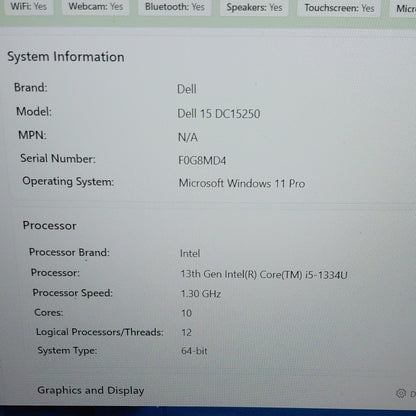The height and width of the screenshot is (416, 416).
Task: Select system type value 64-bit
Action: [194, 351]
